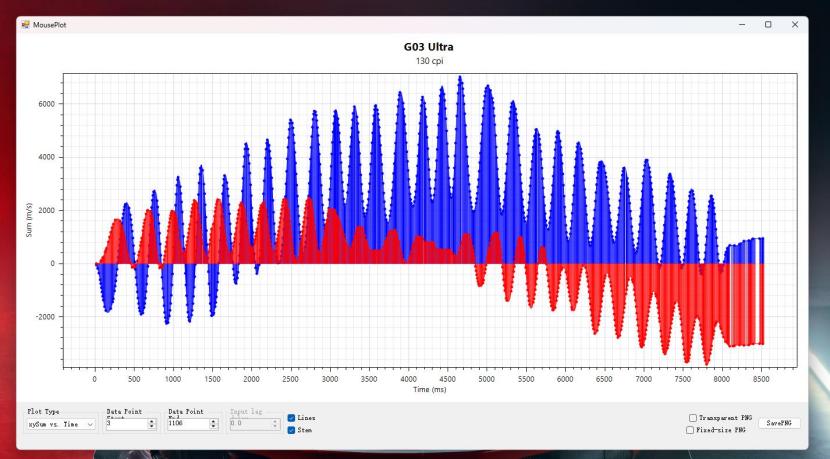Screen dimensions: 830x459
Task: Click the Data Point Start input field
Action: pyautogui.click(x=126, y=424)
